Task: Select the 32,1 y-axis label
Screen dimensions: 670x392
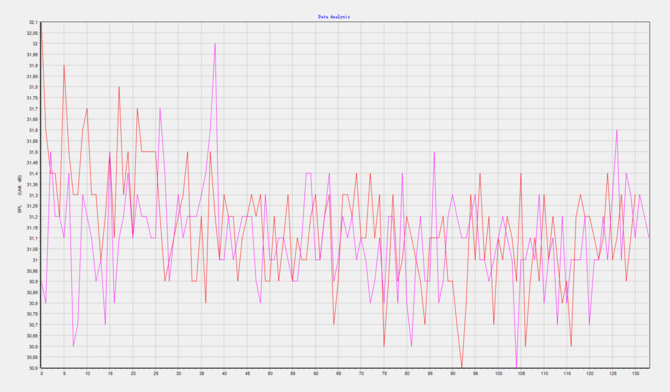Action: [33, 22]
